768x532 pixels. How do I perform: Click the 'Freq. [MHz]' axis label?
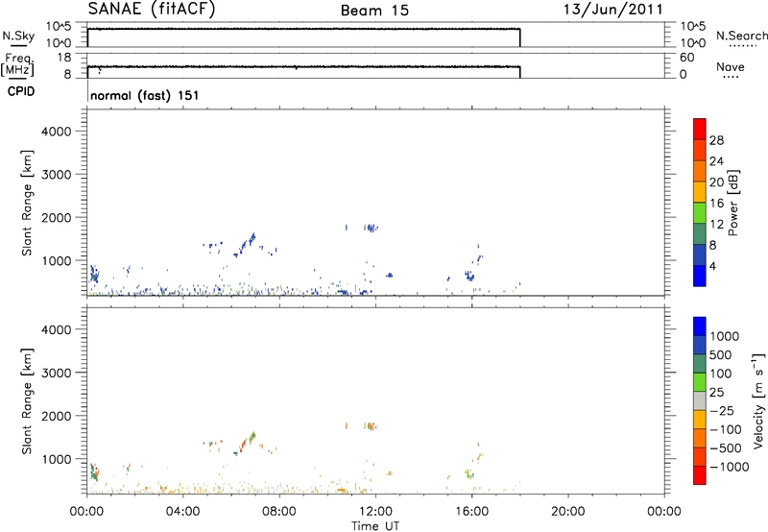pos(17,64)
